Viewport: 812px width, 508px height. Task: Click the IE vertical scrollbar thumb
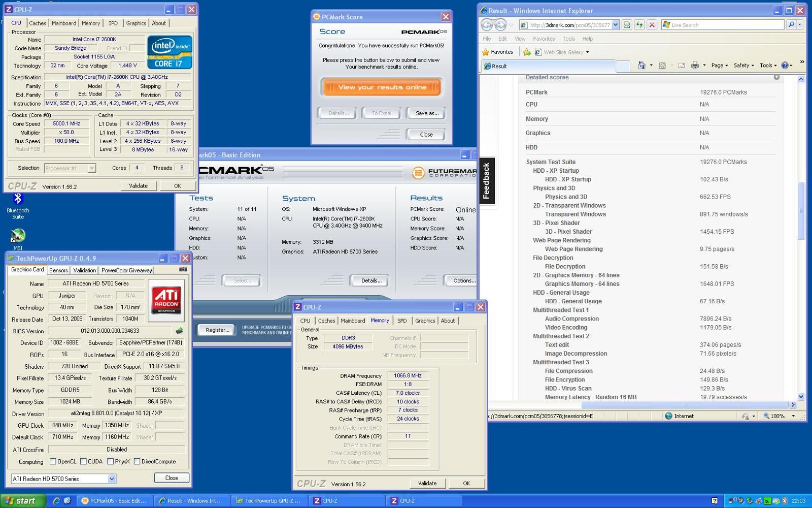tap(801, 211)
